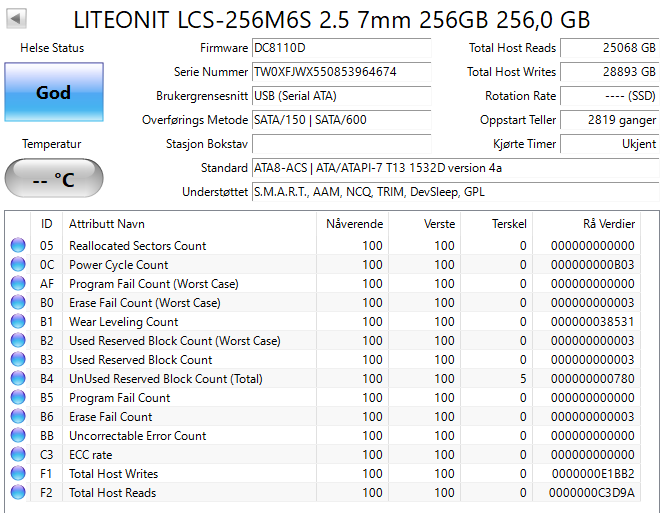Select Total Host Reads in the attribute table

tap(112, 493)
